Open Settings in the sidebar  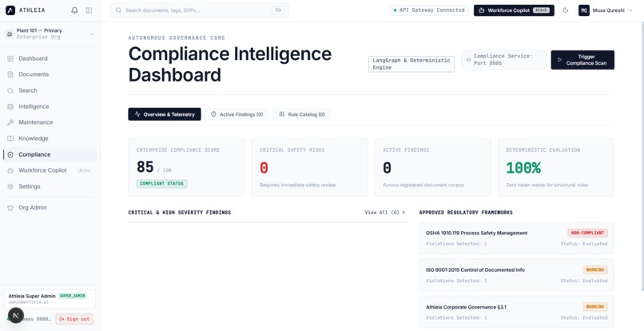50,186
